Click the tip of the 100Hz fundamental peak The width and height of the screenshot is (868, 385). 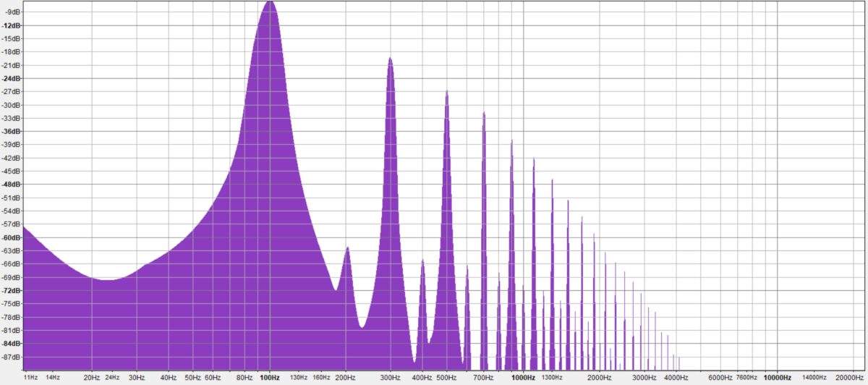point(271,2)
